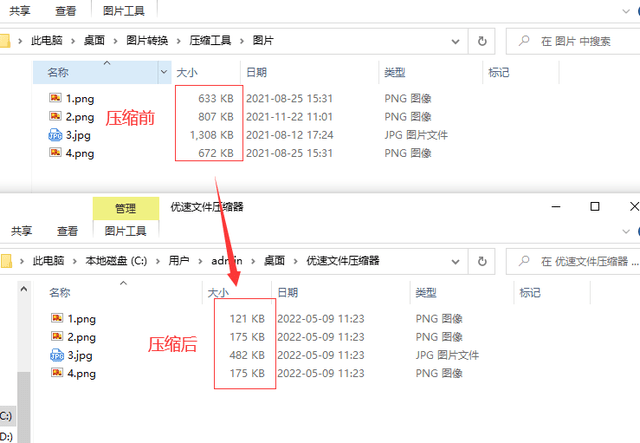The width and height of the screenshot is (640, 443).
Task: Click the 2.png file icon sized 175 KB
Action: point(56,337)
